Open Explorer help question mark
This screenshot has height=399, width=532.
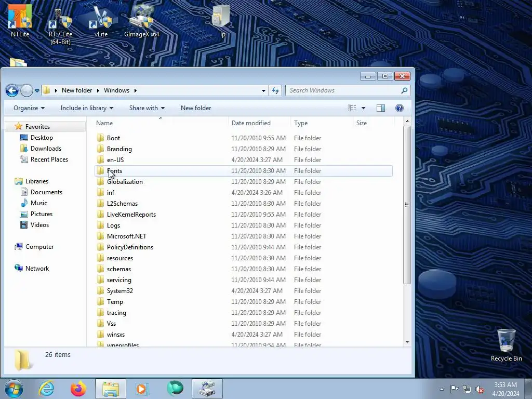(400, 108)
